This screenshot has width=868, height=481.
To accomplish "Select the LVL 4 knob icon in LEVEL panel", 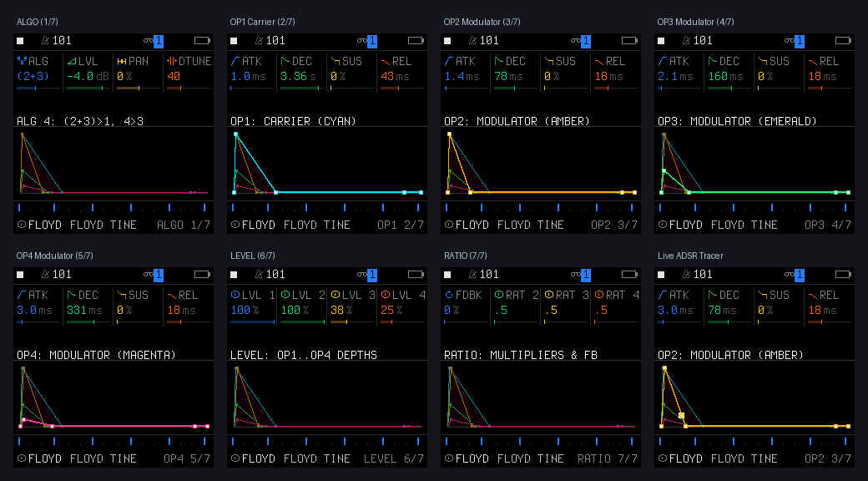I will pyautogui.click(x=386, y=295).
